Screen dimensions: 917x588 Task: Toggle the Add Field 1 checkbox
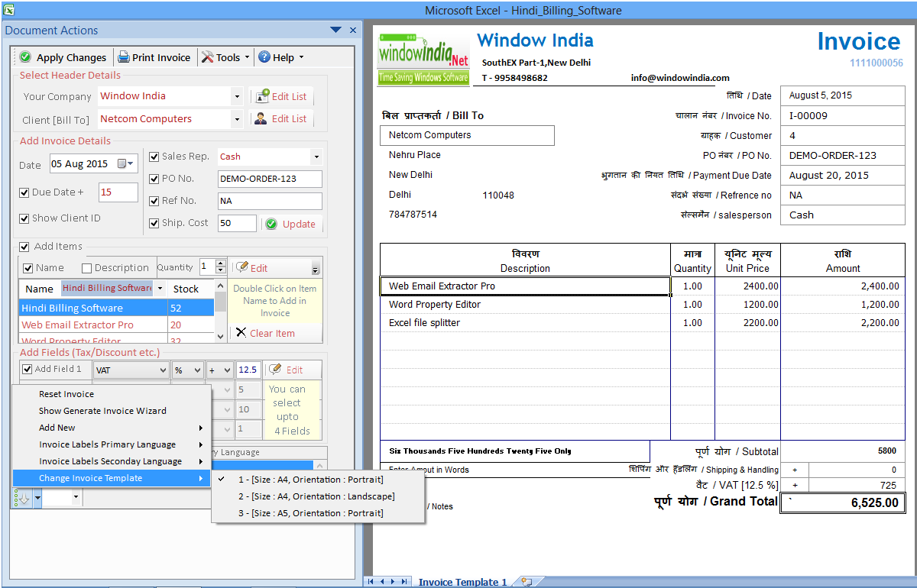pyautogui.click(x=28, y=370)
